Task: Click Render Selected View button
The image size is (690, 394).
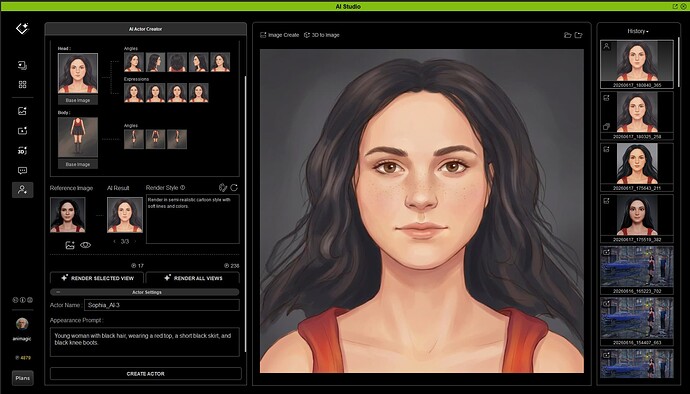Action: coord(97,278)
